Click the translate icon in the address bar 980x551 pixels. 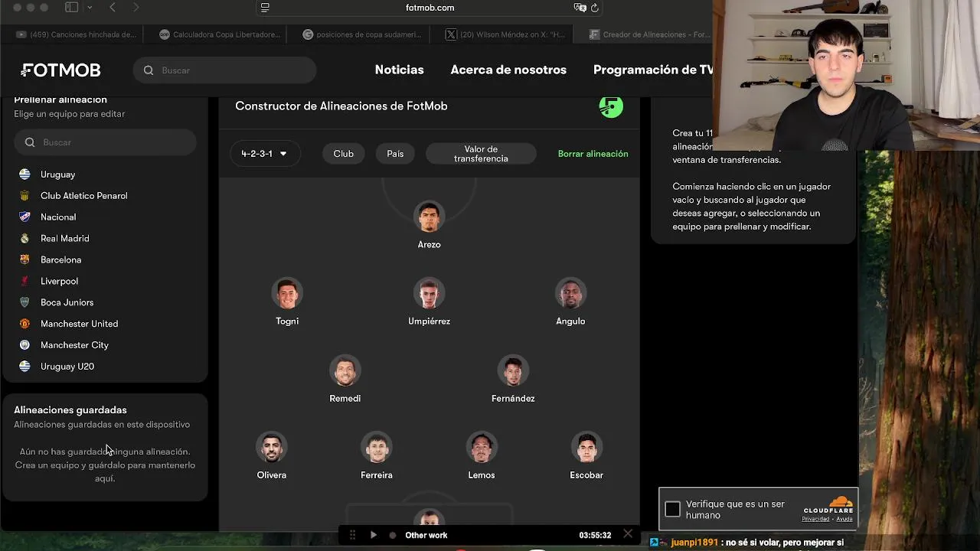[580, 8]
